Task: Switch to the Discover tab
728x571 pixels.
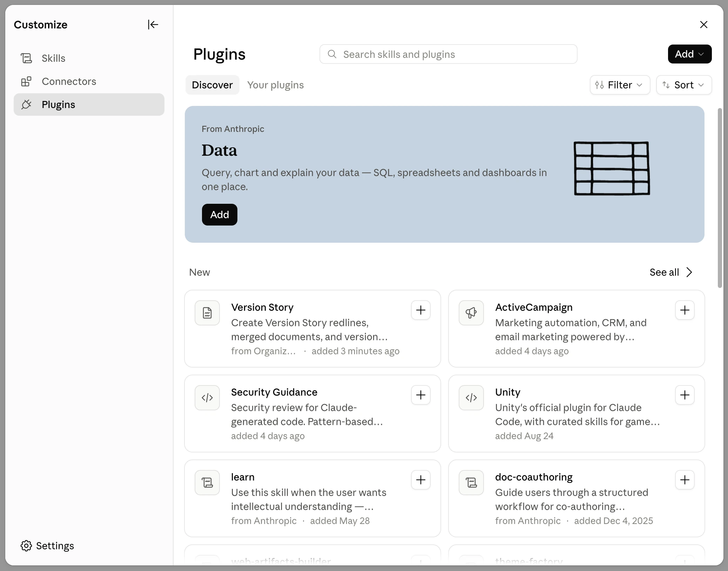Action: point(212,85)
